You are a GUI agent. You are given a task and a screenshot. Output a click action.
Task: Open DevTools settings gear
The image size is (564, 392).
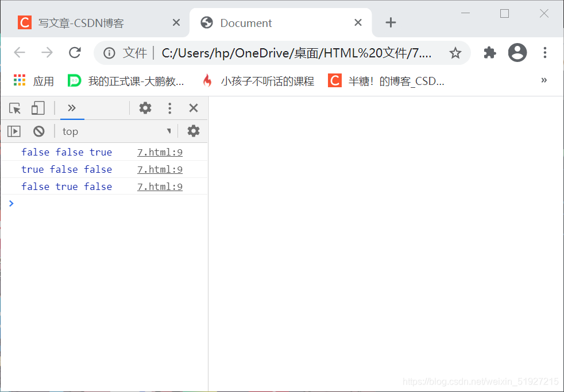[x=145, y=108]
